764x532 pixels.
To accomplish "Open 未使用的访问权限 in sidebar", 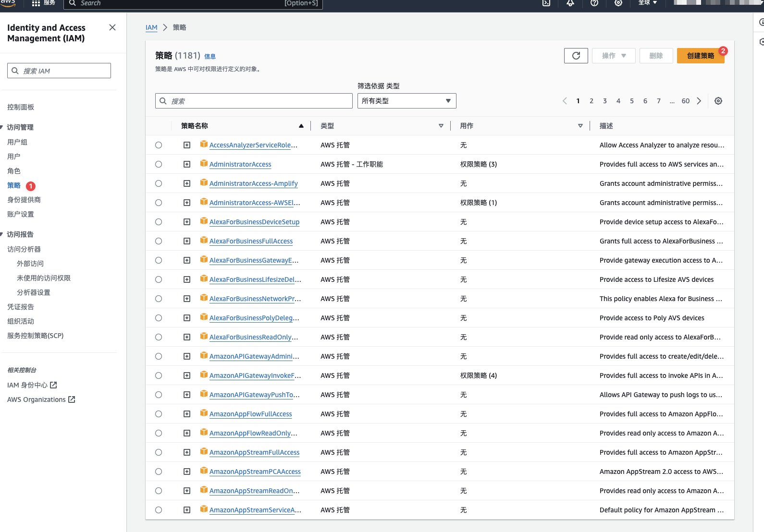I will (x=44, y=278).
